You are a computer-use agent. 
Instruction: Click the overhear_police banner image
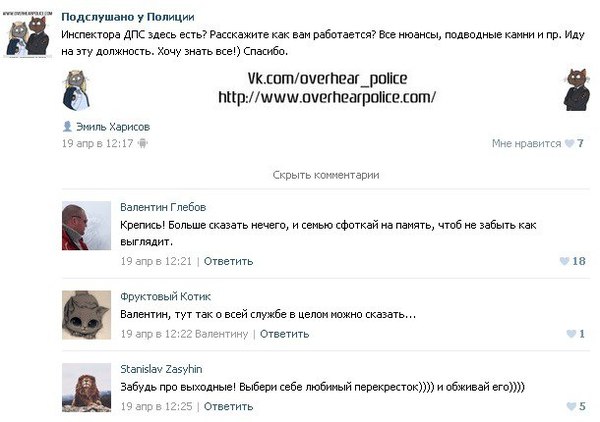[326, 89]
